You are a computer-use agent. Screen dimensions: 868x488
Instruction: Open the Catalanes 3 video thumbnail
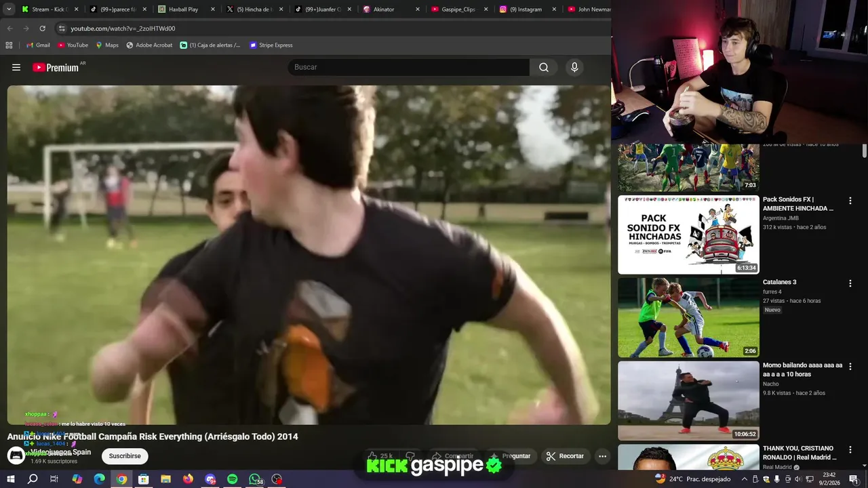coord(688,318)
